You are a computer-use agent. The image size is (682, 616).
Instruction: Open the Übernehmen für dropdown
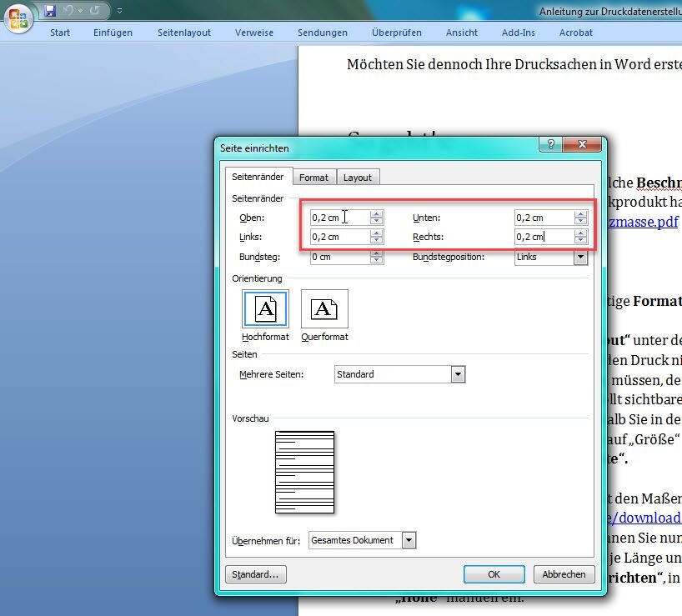(408, 540)
